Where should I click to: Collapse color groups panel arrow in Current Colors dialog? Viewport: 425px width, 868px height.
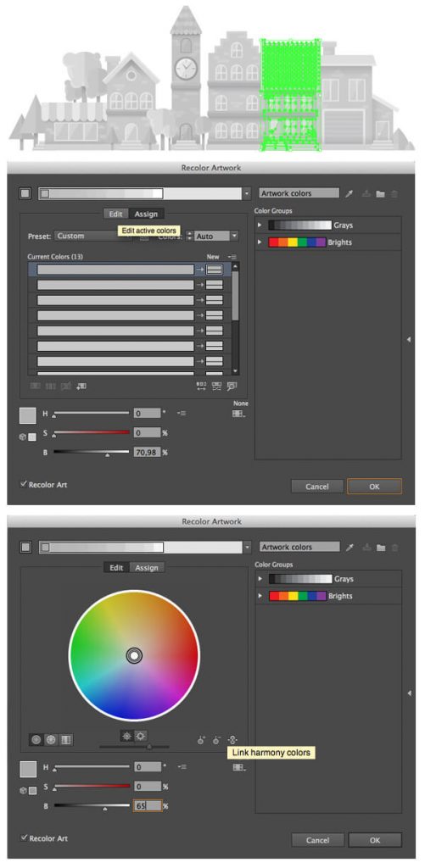pos(409,339)
